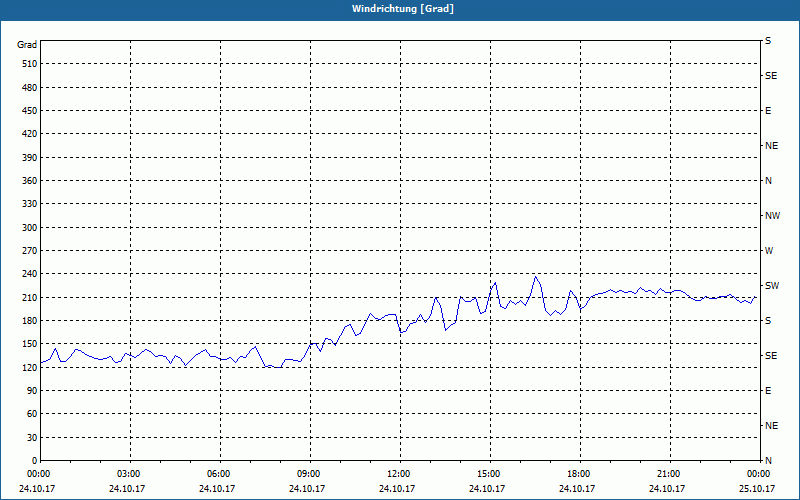This screenshot has width=800, height=500.
Task: Select the 420 y-axis value
Action: click(x=30, y=134)
